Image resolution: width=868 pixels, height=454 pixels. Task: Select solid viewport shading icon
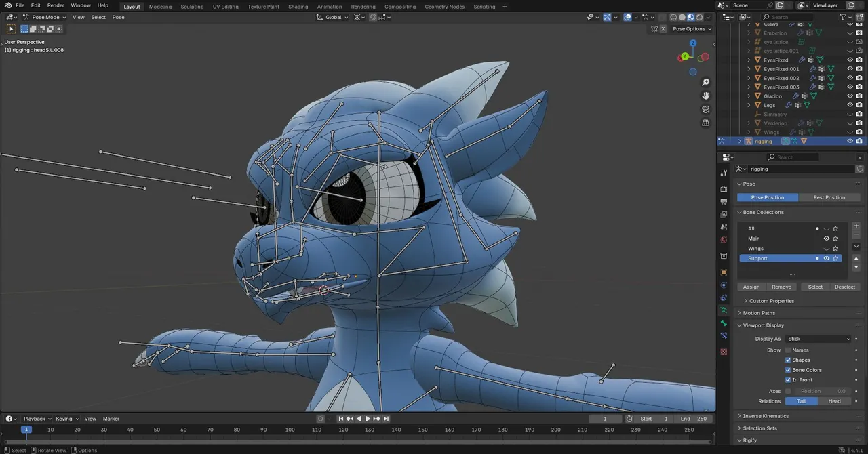tap(682, 17)
